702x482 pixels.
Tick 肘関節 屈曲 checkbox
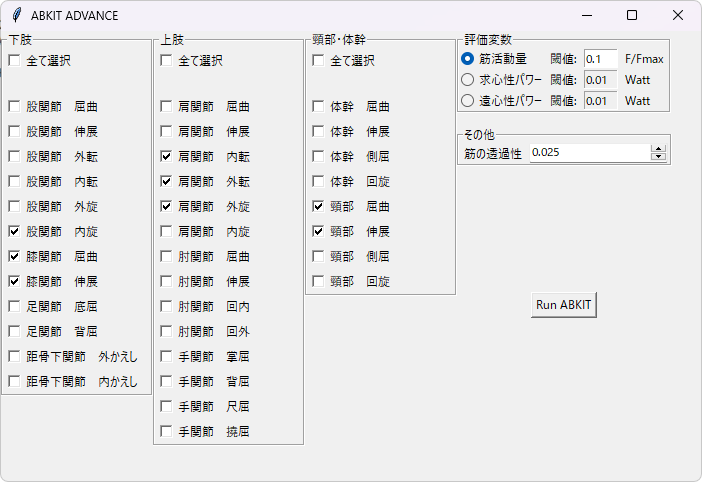coord(166,256)
